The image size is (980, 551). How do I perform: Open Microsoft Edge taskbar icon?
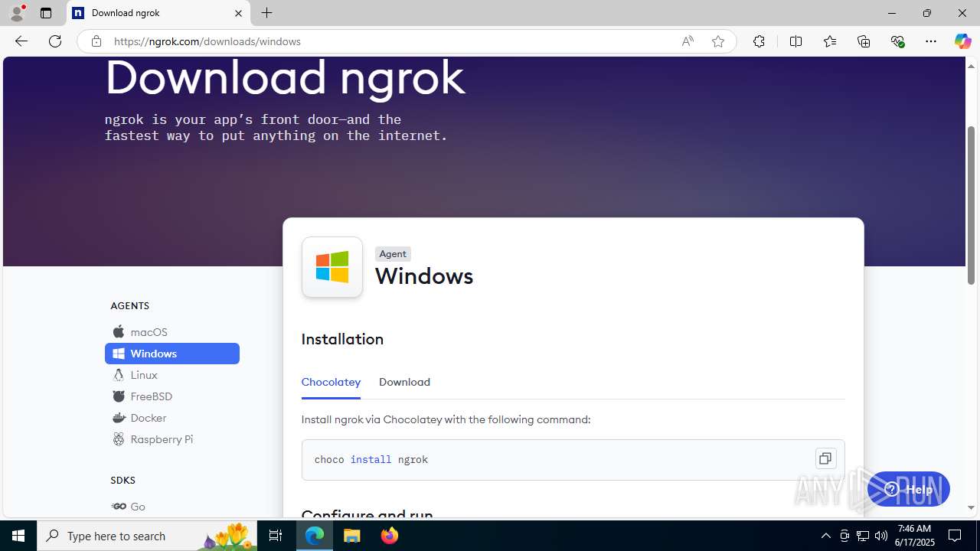315,536
